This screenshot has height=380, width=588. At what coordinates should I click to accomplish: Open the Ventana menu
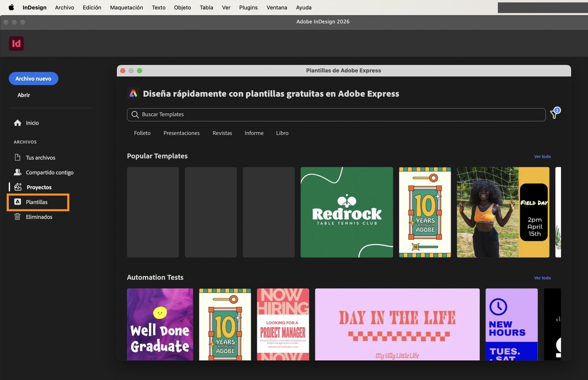[x=277, y=7]
